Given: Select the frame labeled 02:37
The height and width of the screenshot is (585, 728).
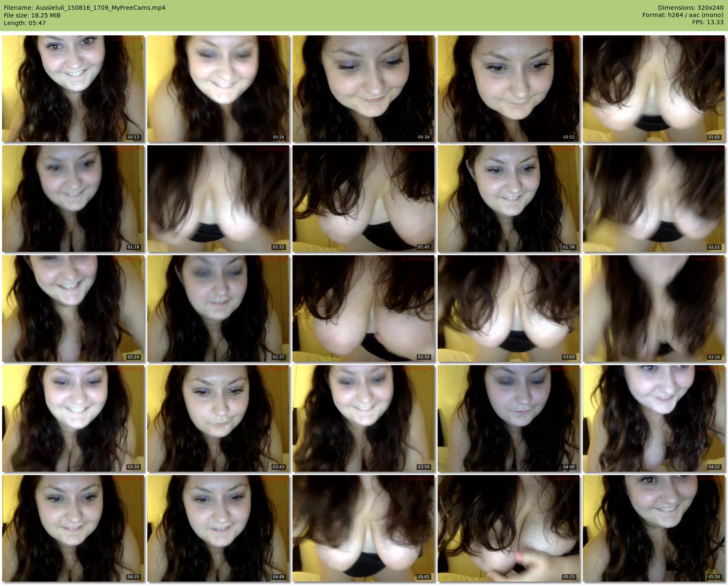Looking at the screenshot, I should click(x=218, y=308).
